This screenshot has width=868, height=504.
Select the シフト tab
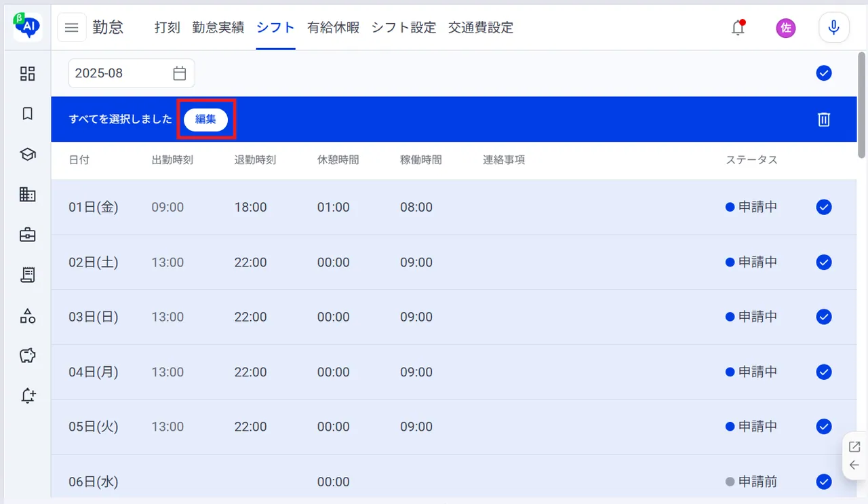pos(276,28)
